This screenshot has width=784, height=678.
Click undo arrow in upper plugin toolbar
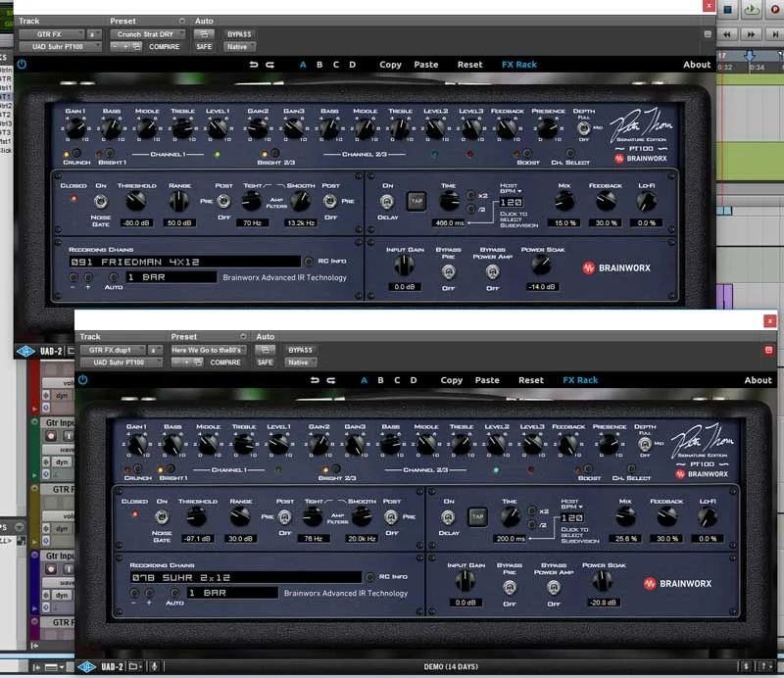pyautogui.click(x=254, y=65)
